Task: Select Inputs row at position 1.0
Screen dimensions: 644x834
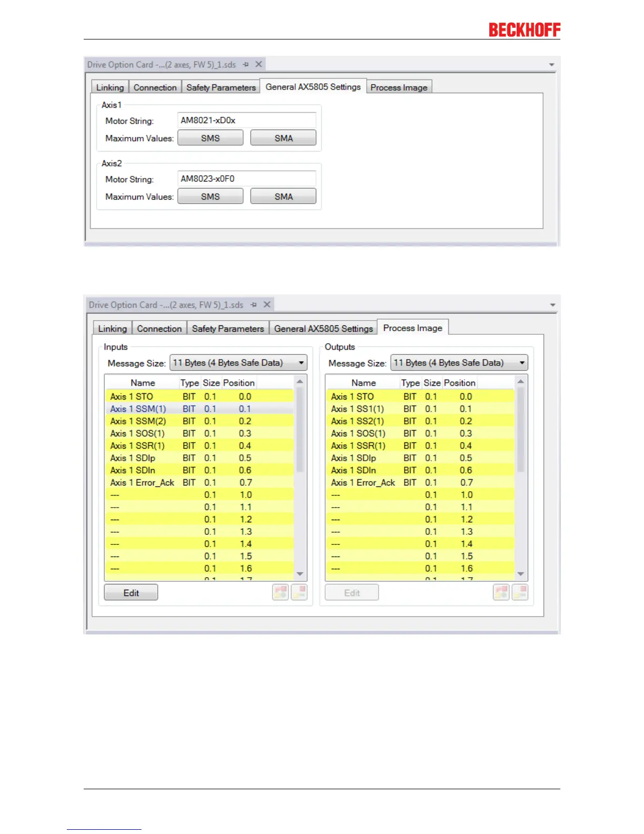Action: click(199, 495)
